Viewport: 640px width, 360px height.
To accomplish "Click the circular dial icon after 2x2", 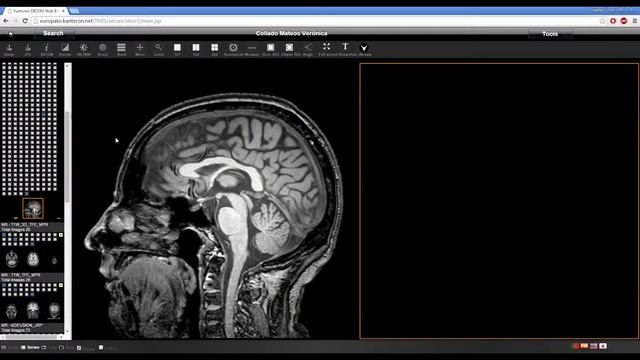I will [233, 49].
